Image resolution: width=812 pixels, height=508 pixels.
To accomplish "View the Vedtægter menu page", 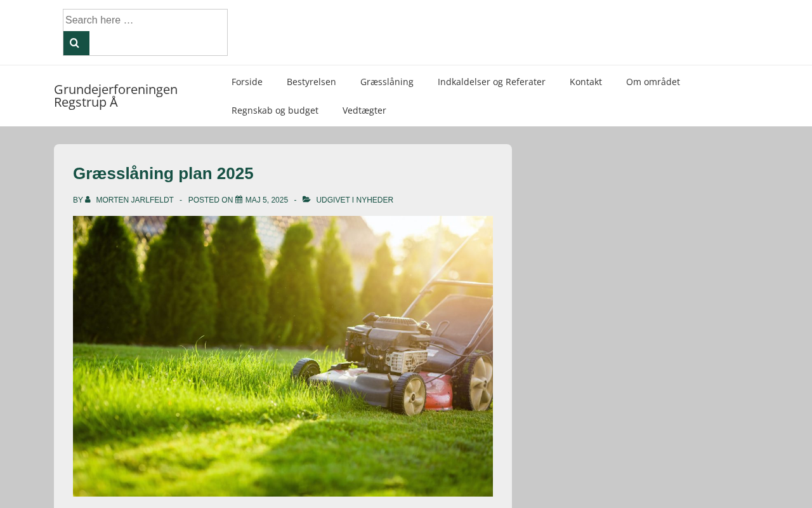I will click(364, 110).
